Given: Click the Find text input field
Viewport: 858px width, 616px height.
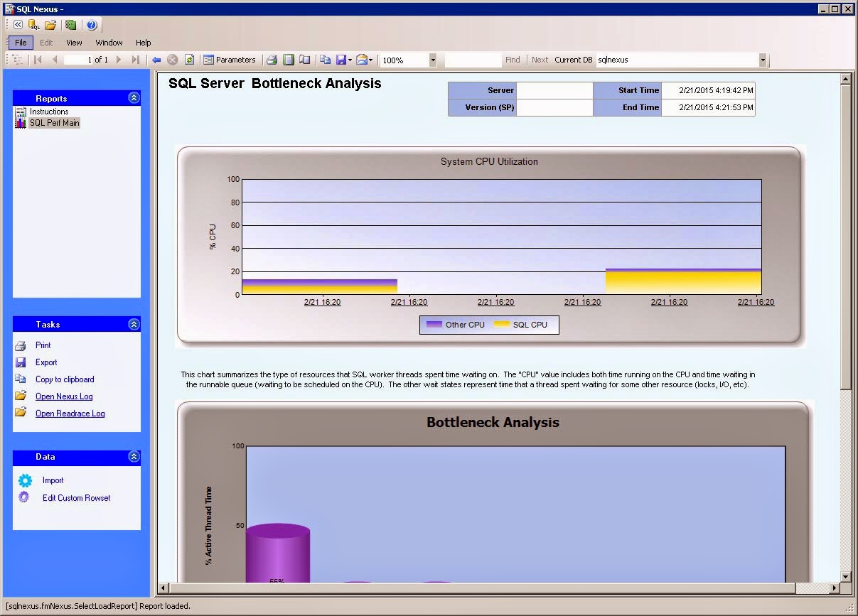Looking at the screenshot, I should point(472,60).
